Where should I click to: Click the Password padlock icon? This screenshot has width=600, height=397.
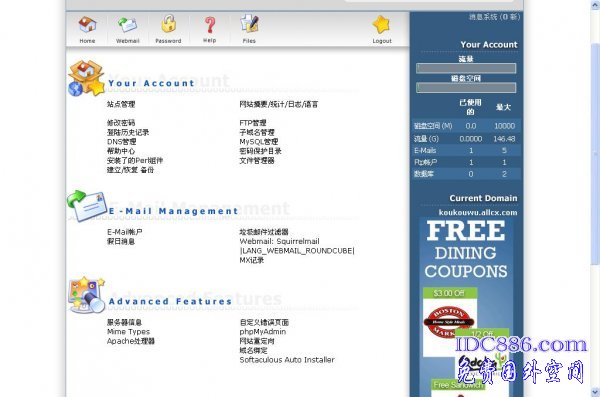pos(168,24)
